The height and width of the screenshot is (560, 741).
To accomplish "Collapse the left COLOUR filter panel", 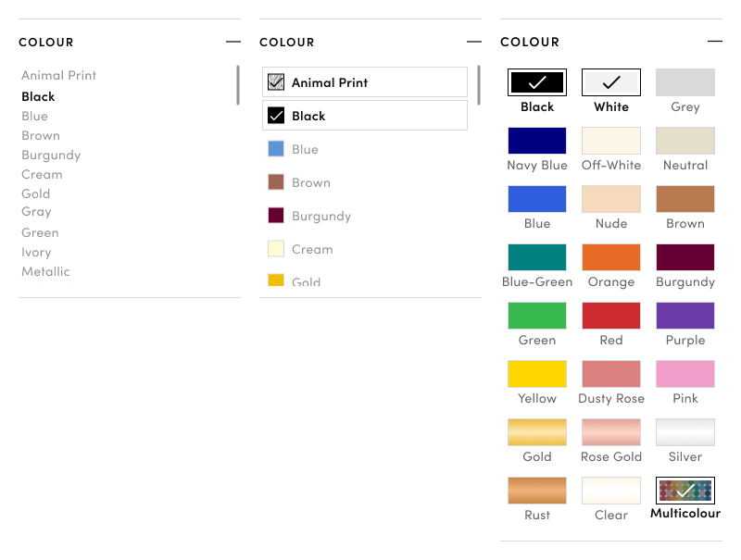I will pyautogui.click(x=232, y=42).
